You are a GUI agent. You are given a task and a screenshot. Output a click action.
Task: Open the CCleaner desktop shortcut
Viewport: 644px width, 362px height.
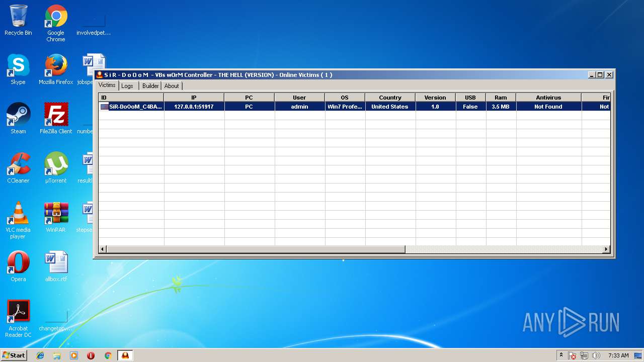(18, 168)
